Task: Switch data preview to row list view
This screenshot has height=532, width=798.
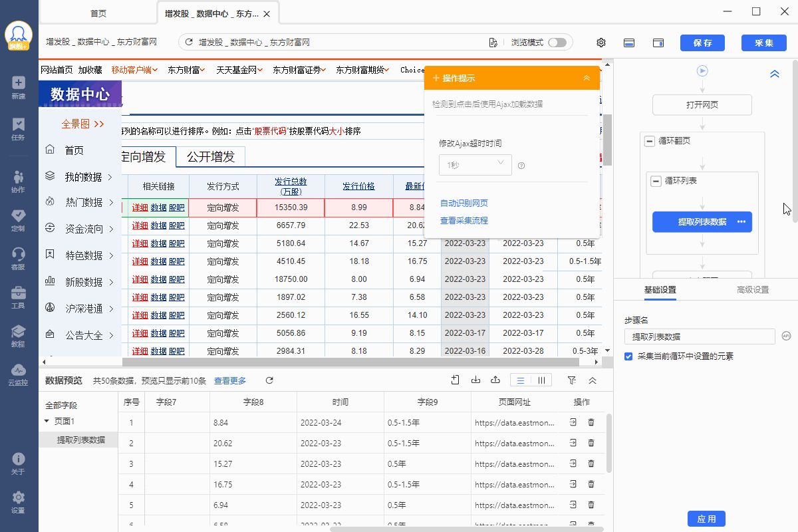Action: (x=521, y=380)
